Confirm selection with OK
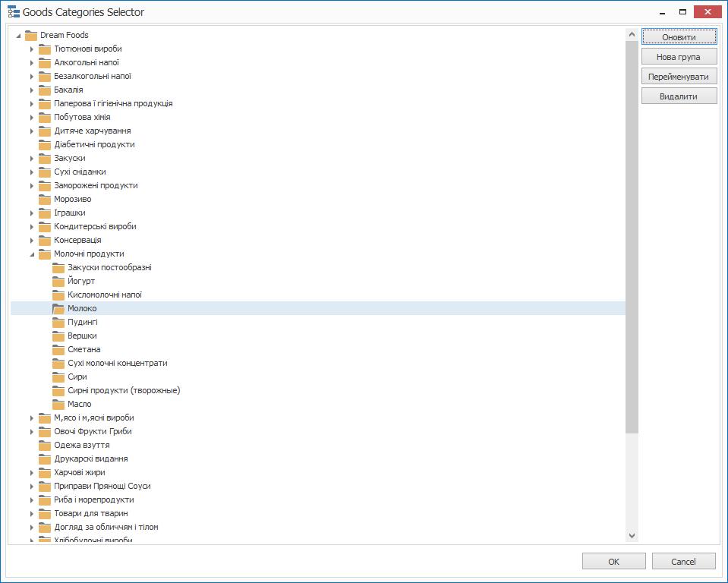The width and height of the screenshot is (728, 583). pyautogui.click(x=614, y=561)
